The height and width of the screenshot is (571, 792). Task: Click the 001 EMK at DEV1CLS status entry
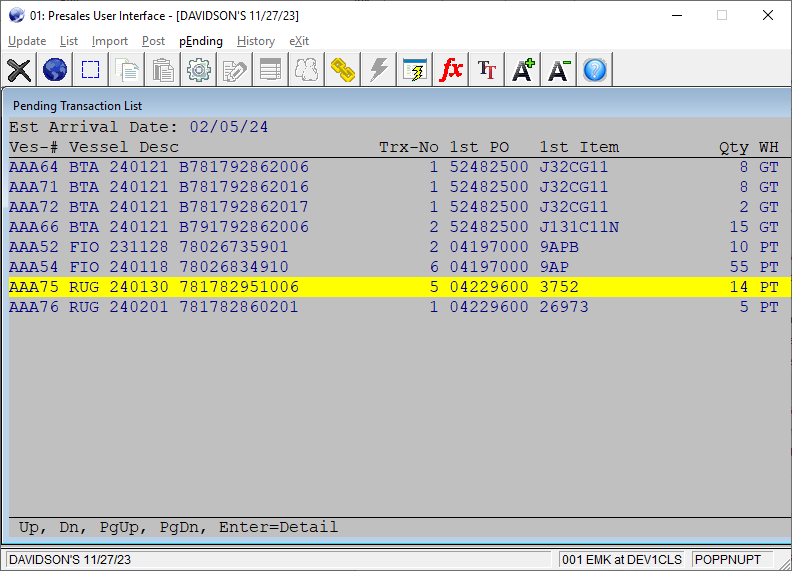[x=622, y=559]
